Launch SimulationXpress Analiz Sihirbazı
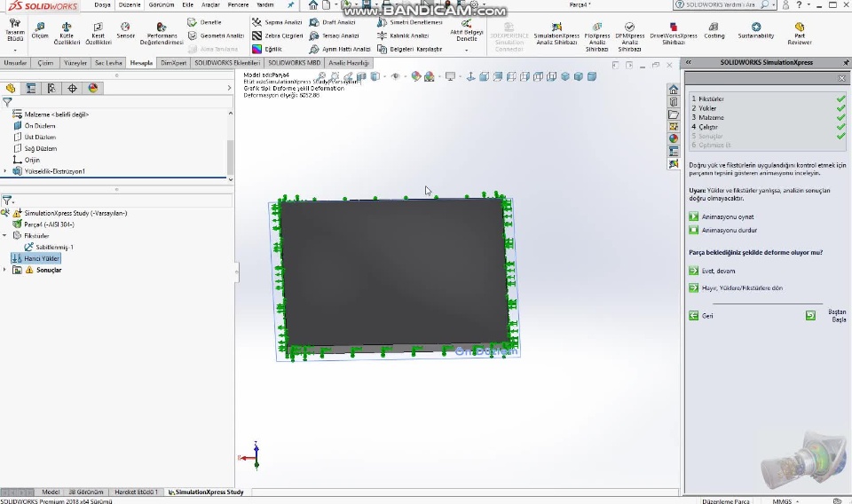 pos(556,33)
